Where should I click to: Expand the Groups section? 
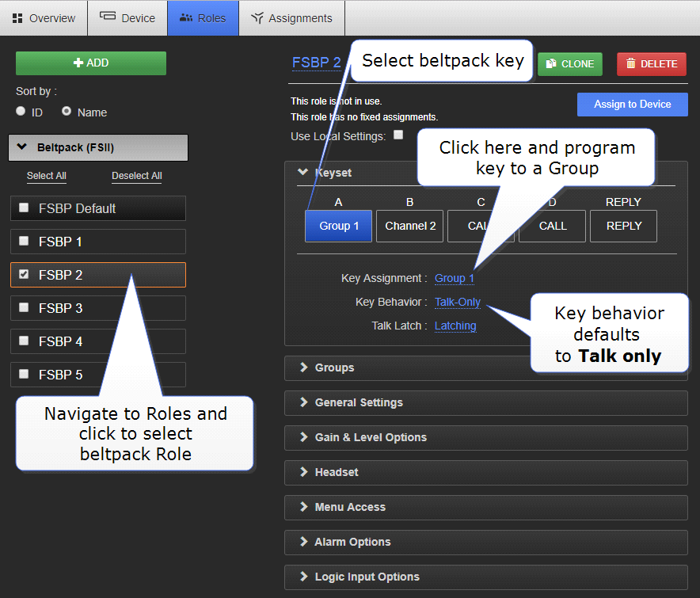point(334,368)
